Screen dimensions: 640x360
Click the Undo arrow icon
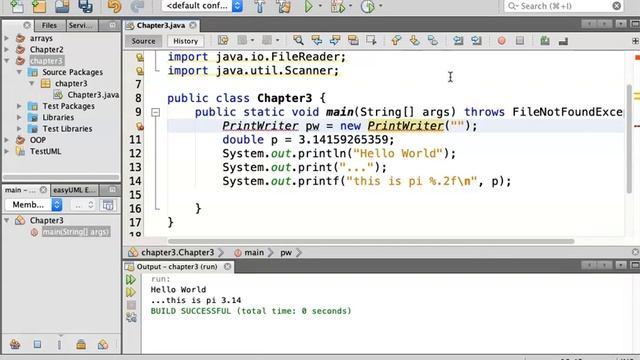[114, 6]
